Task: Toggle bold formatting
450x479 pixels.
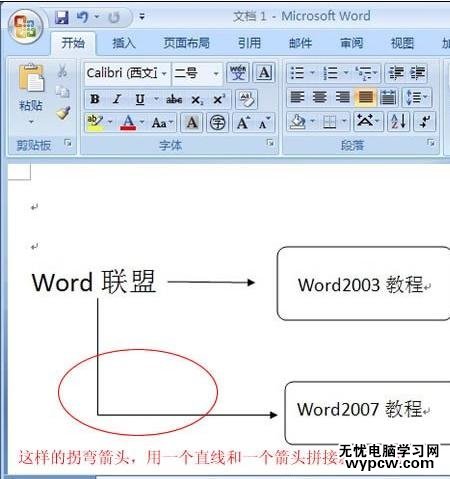Action: tap(95, 99)
